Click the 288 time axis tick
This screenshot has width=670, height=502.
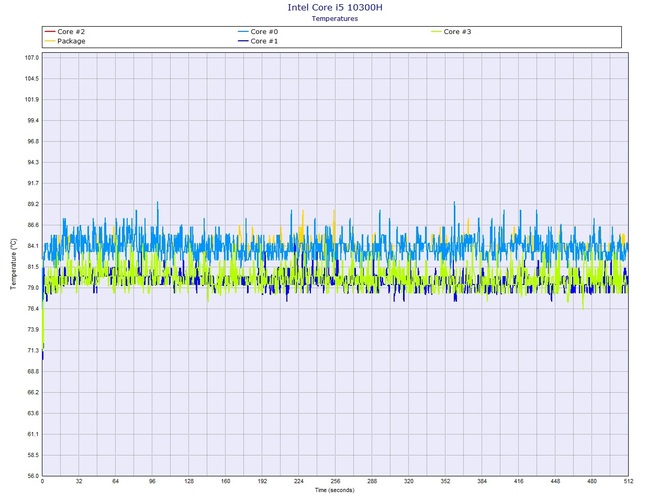pos(372,481)
